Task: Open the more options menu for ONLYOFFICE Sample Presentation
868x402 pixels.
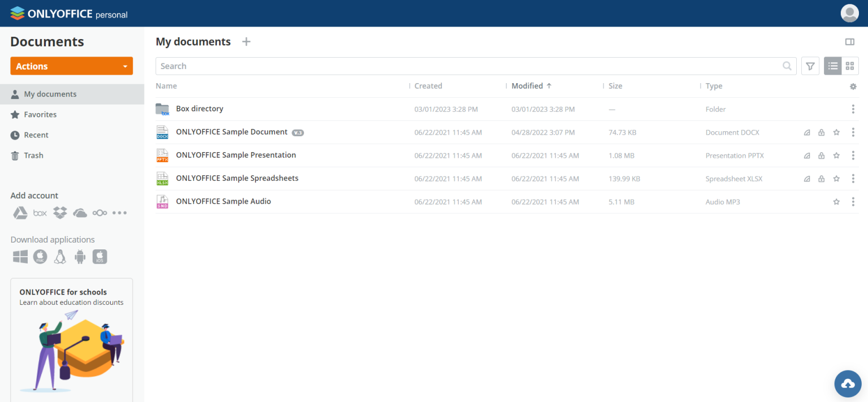Action: (x=853, y=155)
